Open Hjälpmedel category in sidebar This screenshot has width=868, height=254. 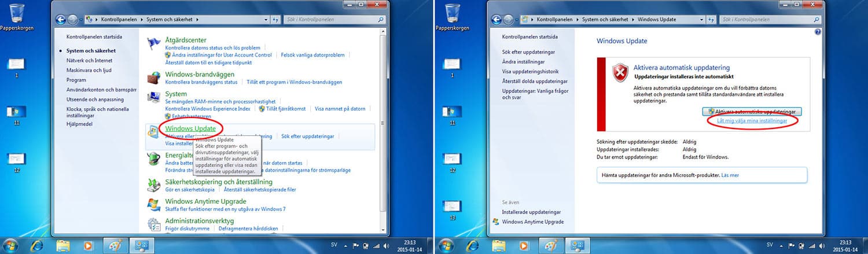pos(79,124)
